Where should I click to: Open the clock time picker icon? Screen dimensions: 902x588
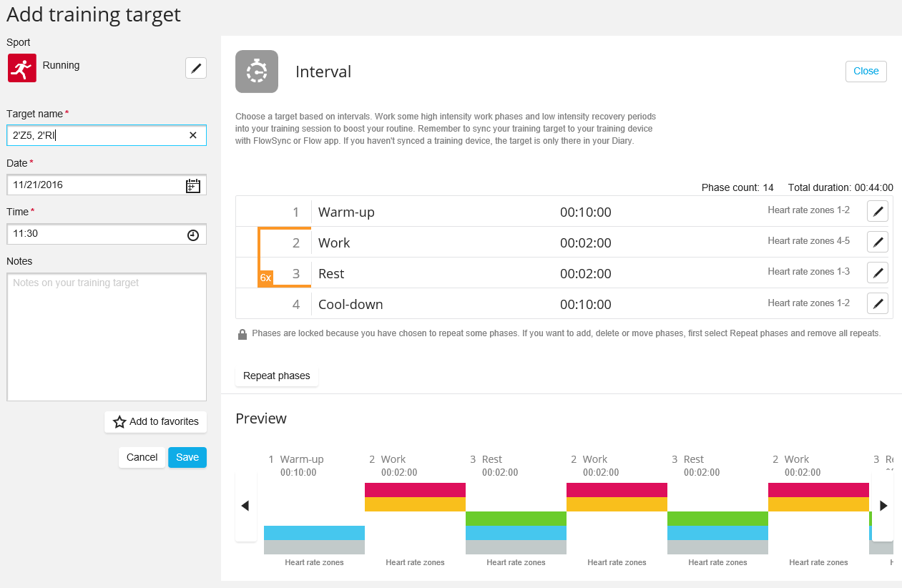(x=193, y=235)
